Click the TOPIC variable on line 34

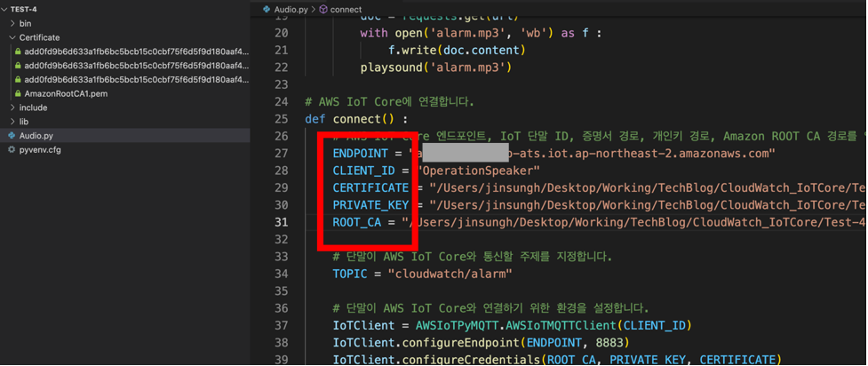[x=350, y=274]
